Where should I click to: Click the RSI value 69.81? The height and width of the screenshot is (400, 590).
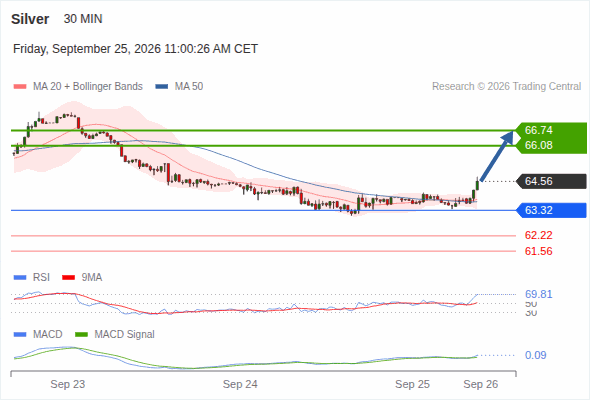click(538, 294)
